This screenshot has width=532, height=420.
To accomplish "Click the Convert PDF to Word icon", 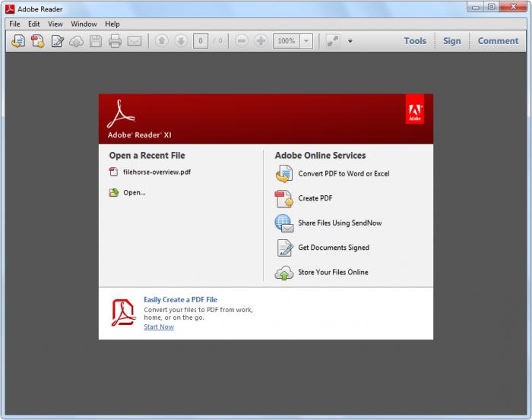I will tap(284, 174).
